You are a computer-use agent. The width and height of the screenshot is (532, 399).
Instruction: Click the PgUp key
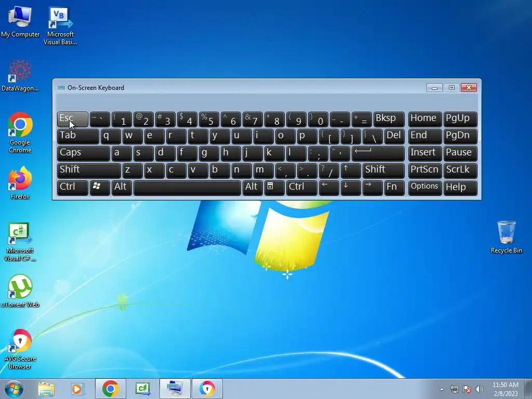point(460,119)
